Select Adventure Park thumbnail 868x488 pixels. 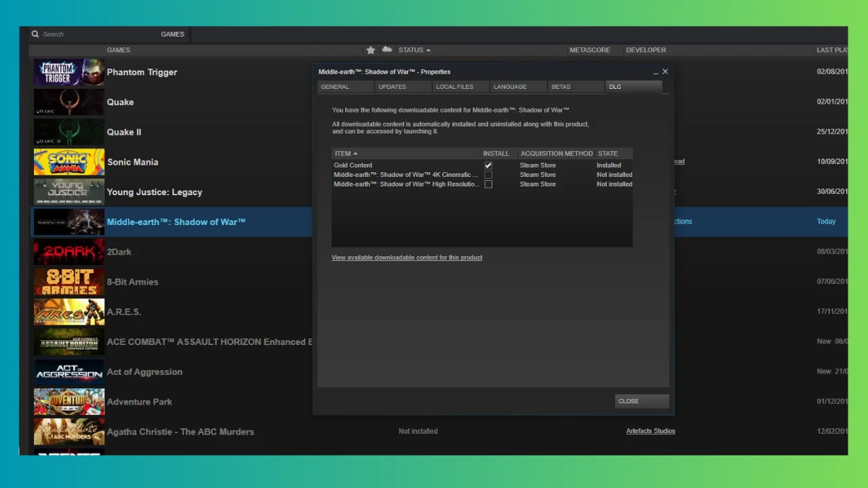[x=69, y=402]
